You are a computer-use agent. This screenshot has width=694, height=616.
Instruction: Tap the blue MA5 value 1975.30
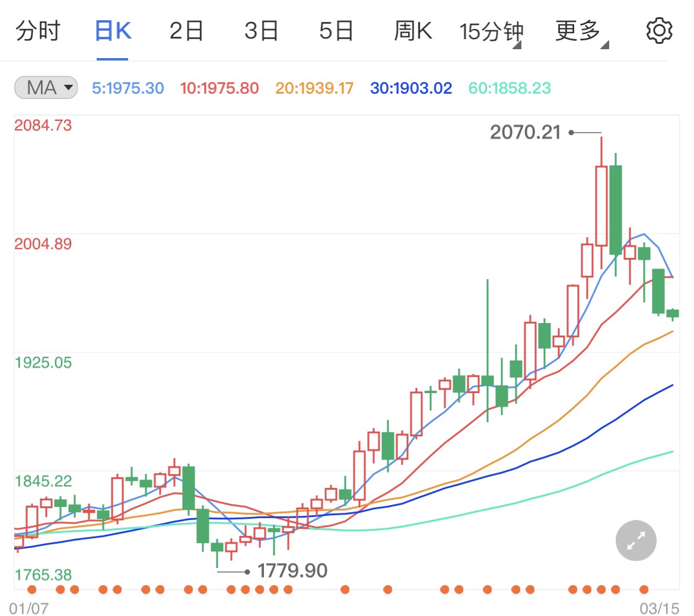point(128,87)
